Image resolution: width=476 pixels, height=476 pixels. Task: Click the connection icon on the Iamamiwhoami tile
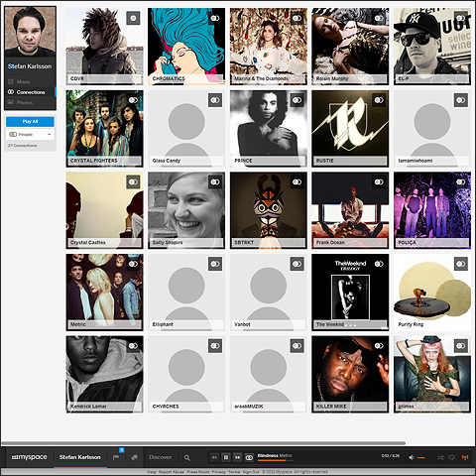(x=461, y=100)
